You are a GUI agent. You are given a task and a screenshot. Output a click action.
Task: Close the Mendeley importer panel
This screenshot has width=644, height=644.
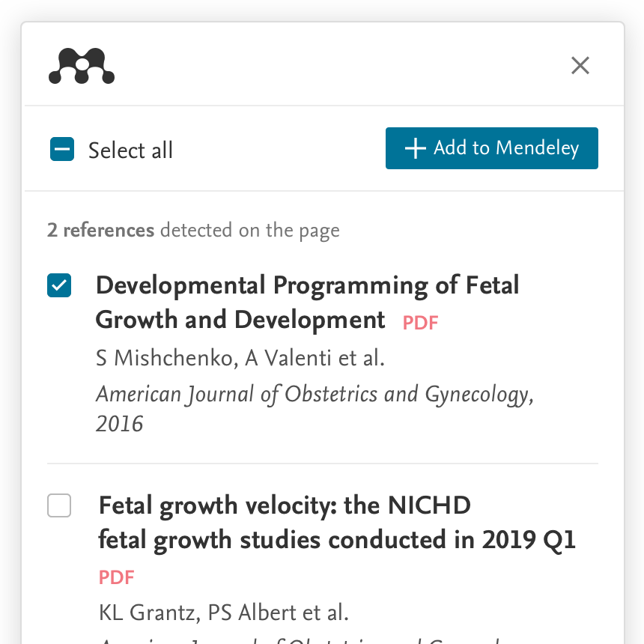[580, 66]
